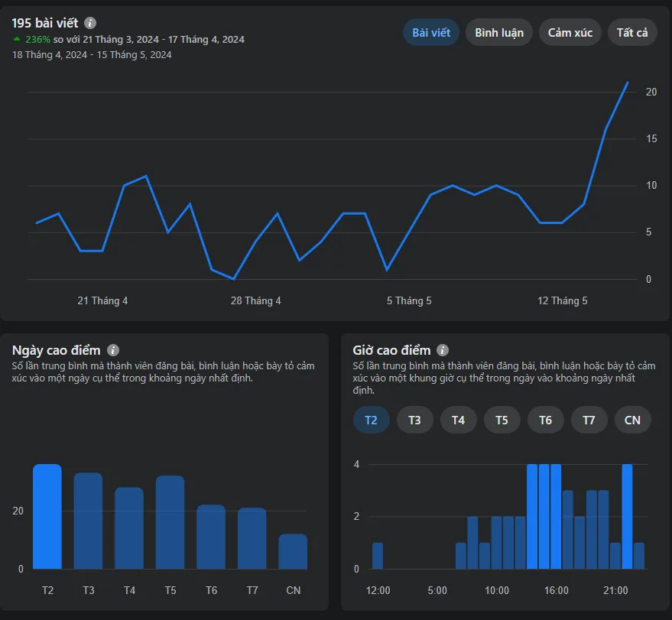Click the T3 bar in the Ngày cao điểm chart

[88, 521]
